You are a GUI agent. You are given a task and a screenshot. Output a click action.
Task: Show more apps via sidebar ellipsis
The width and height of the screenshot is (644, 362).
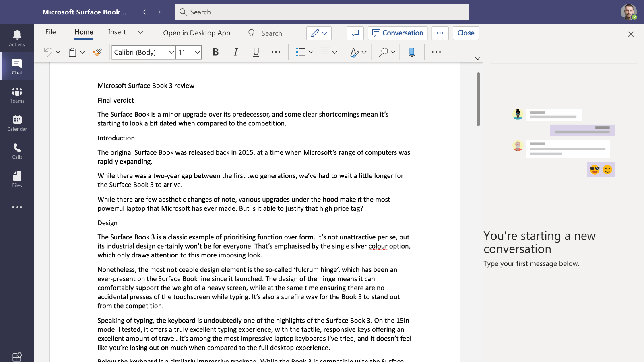click(x=17, y=207)
